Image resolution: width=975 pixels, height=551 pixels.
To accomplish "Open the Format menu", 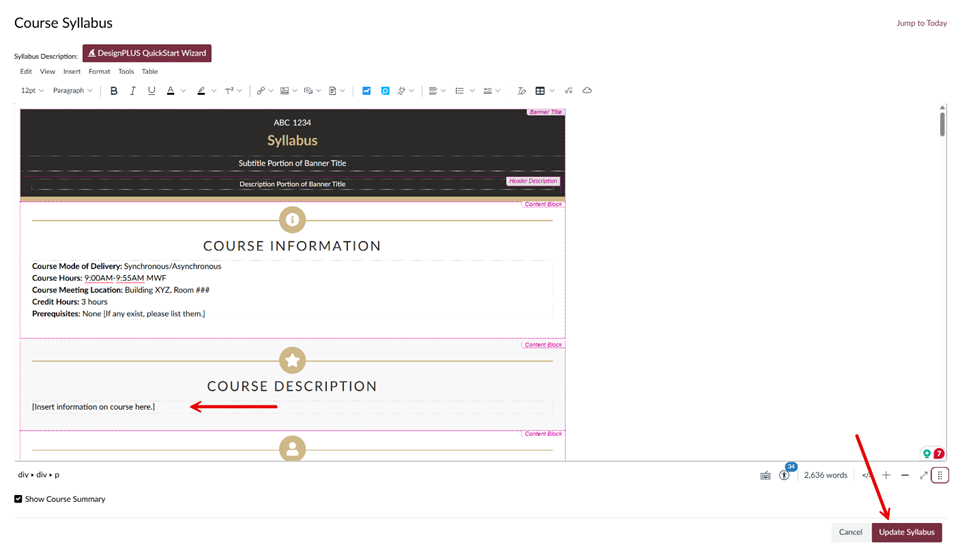I will (99, 72).
